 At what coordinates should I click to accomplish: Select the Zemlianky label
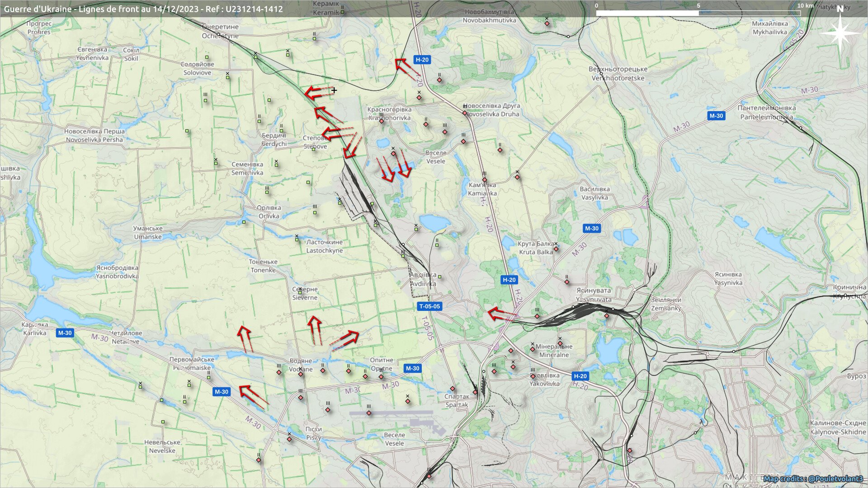pos(666,304)
